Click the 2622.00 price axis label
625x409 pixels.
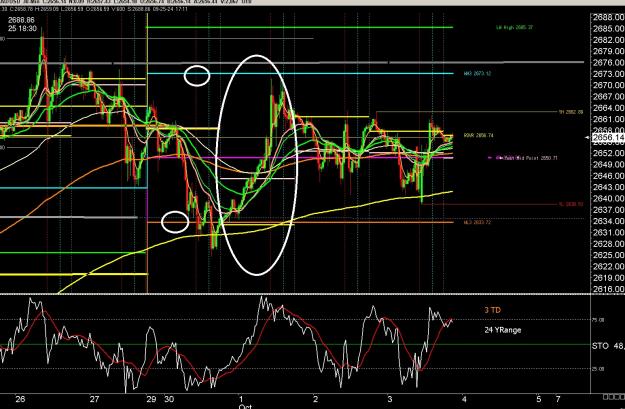pos(609,266)
